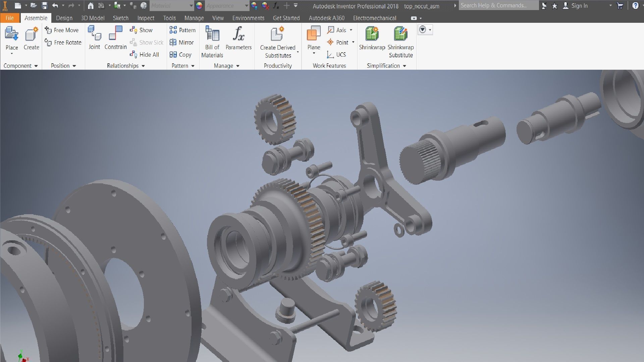The width and height of the screenshot is (644, 362).
Task: Launch Shrinkwrap Substitute
Action: (400, 42)
